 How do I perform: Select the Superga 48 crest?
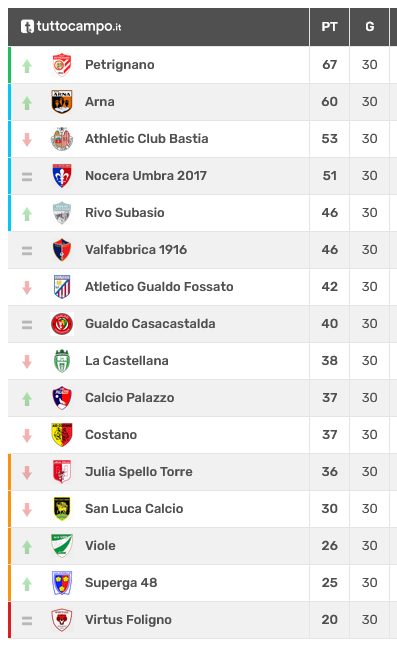pyautogui.click(x=62, y=582)
